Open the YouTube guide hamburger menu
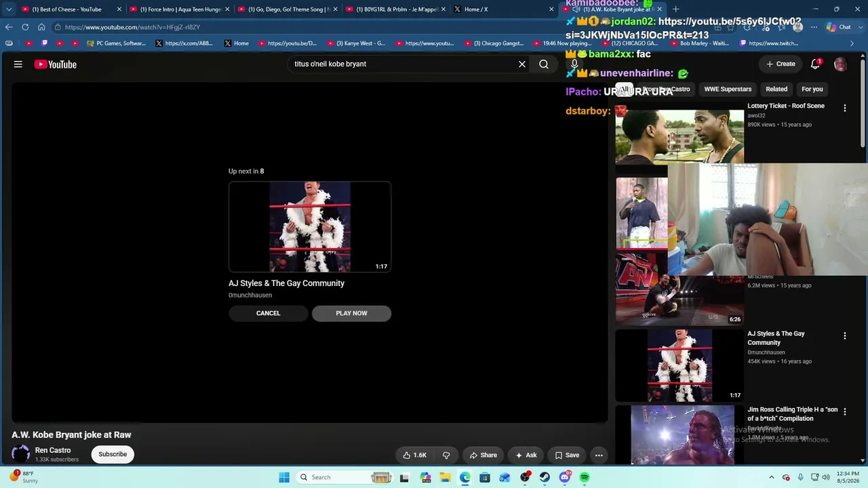Image resolution: width=868 pixels, height=488 pixels. [18, 64]
